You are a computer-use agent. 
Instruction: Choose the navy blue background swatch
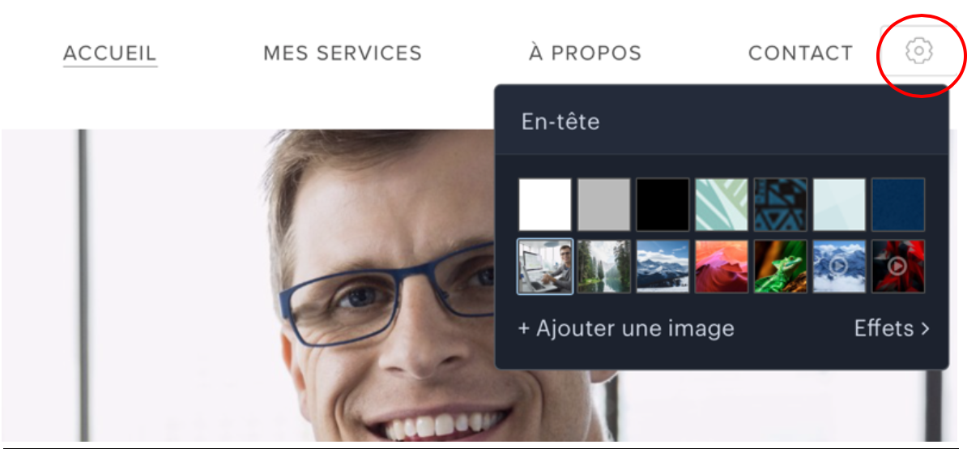coord(898,204)
